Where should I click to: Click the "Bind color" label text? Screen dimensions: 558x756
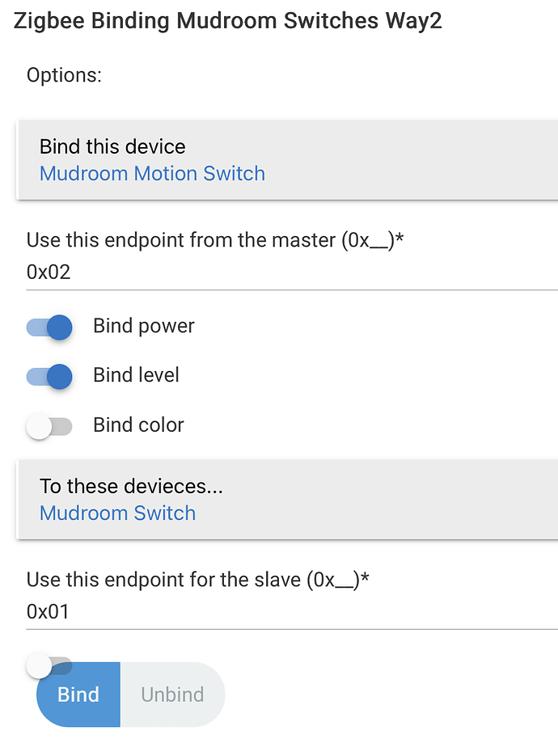point(138,425)
